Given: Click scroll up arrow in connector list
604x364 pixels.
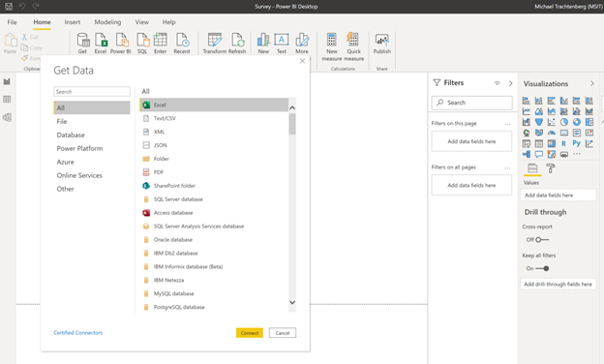Looking at the screenshot, I should click(x=292, y=107).
